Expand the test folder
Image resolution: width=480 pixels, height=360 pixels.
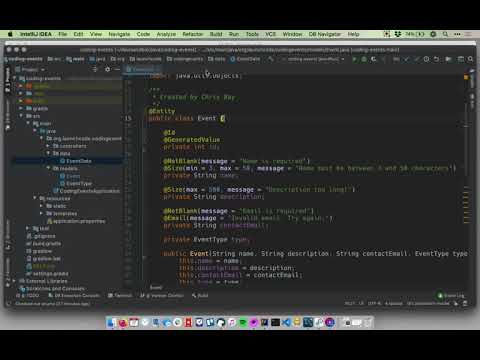point(28,228)
